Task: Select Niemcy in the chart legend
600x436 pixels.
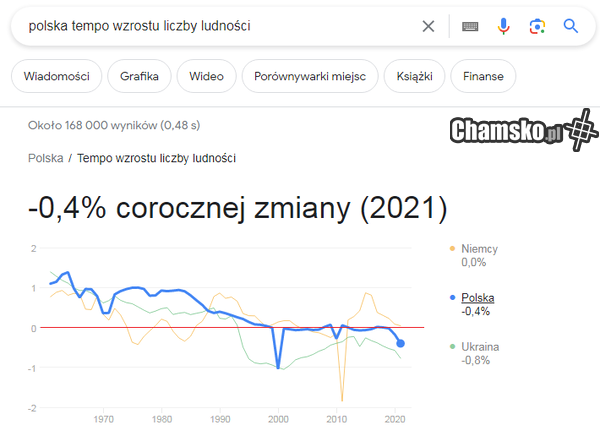Action: [x=479, y=248]
